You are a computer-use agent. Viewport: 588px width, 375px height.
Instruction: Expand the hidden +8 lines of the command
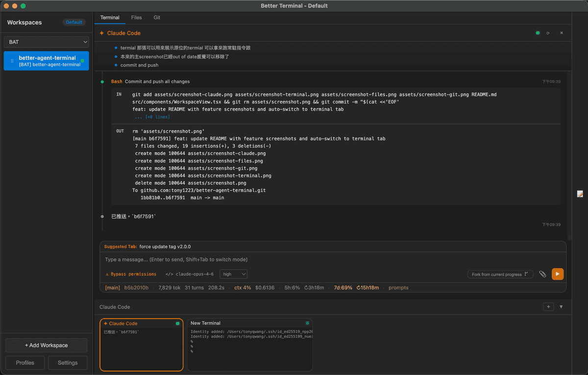coord(153,117)
